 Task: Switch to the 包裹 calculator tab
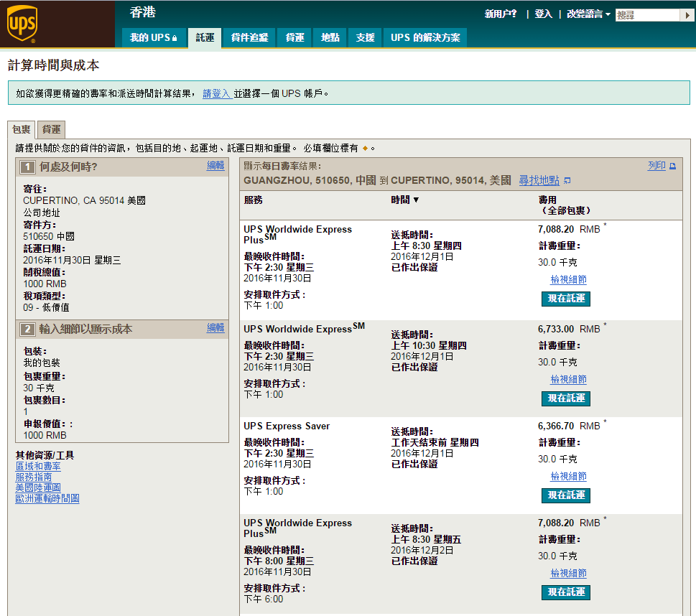click(x=22, y=130)
